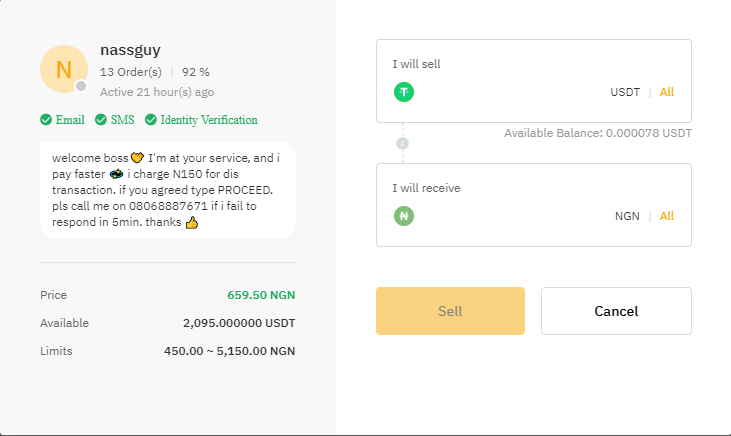Select All in the receive field
731x436 pixels.
[667, 216]
